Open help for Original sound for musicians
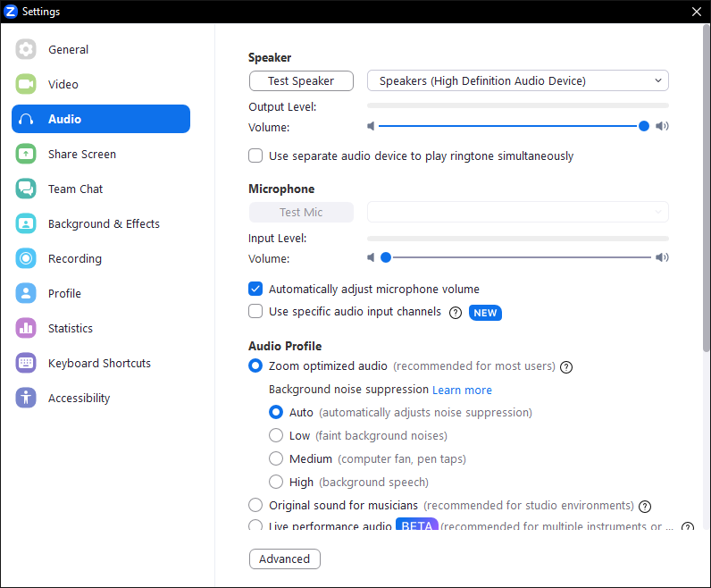The image size is (711, 588). click(x=645, y=507)
